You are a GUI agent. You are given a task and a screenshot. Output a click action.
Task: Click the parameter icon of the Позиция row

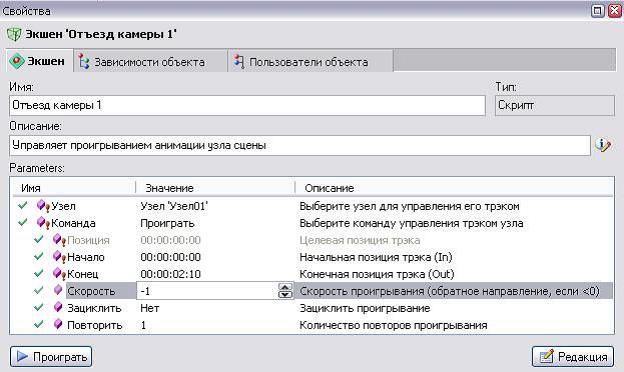[x=59, y=240]
